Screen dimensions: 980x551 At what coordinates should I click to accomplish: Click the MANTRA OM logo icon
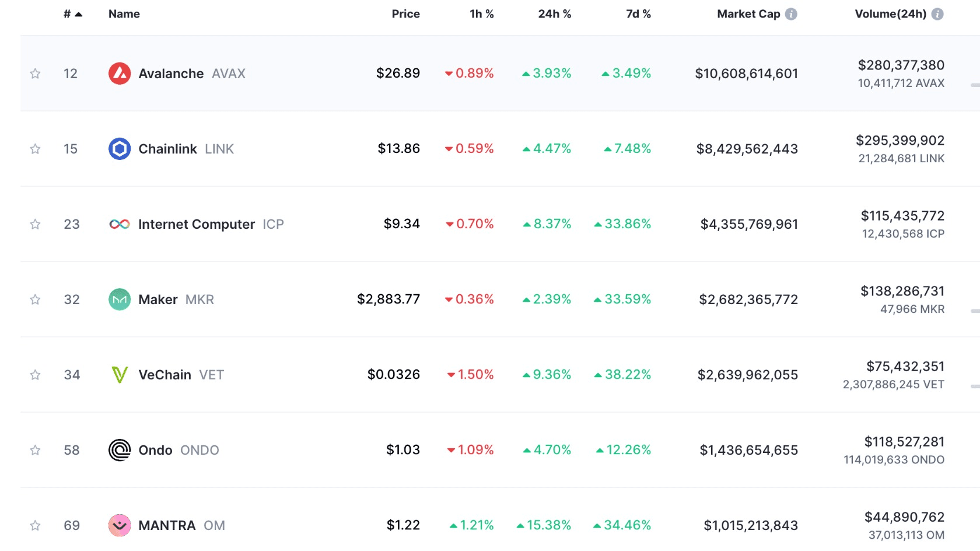coord(120,525)
